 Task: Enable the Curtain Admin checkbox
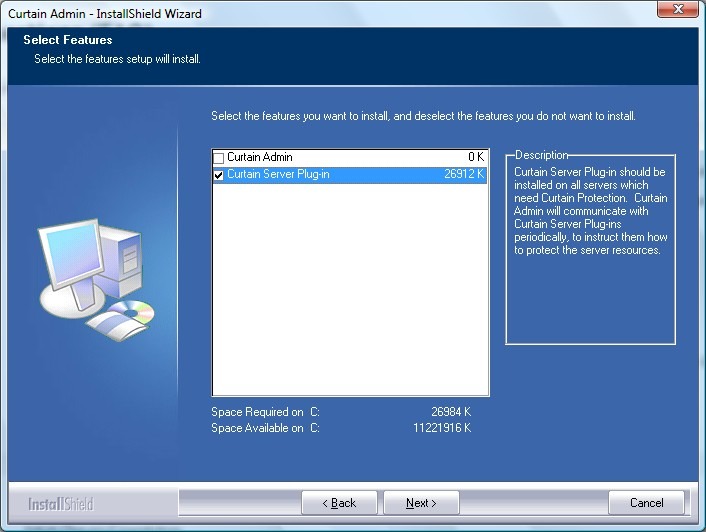[219, 158]
